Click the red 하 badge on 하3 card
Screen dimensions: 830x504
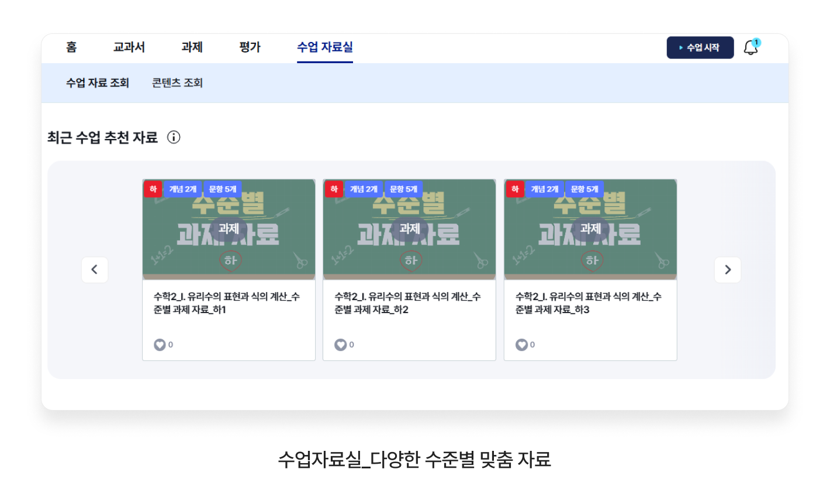(515, 189)
